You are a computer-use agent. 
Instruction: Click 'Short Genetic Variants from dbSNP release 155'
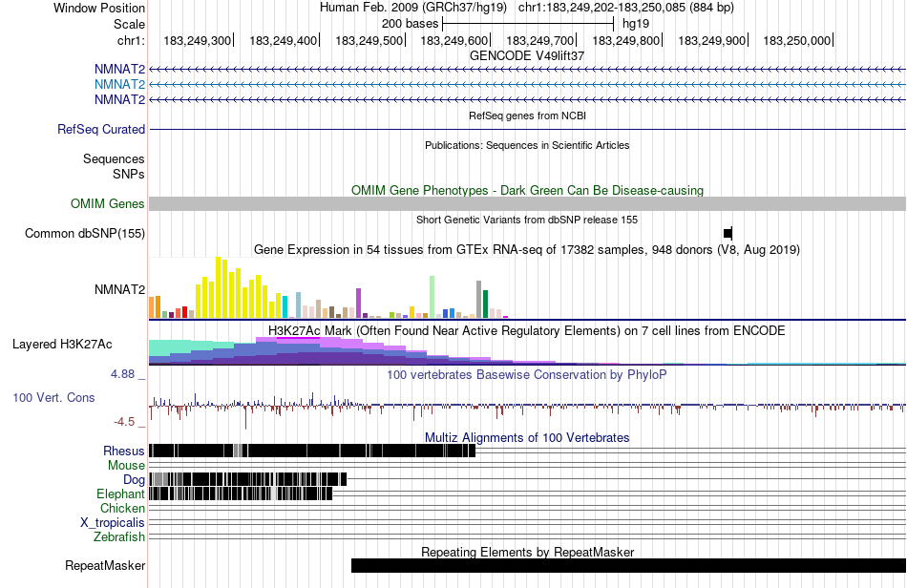pos(527,220)
